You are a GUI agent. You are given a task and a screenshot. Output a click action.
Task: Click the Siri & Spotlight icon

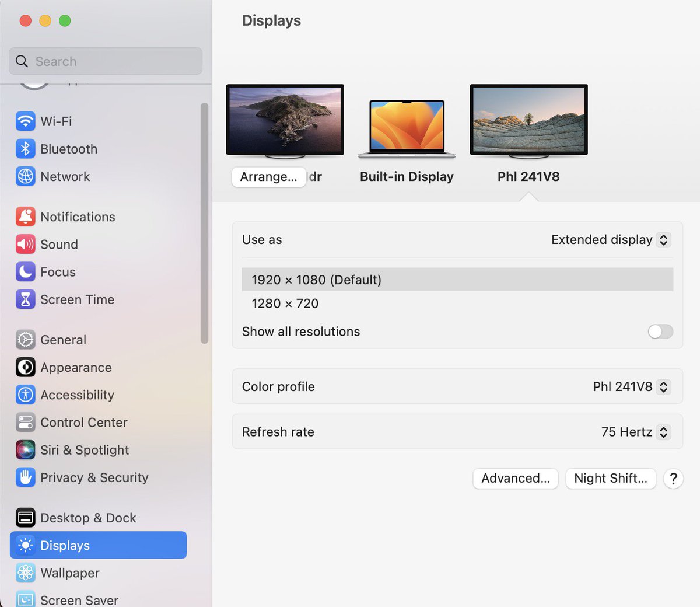coord(25,450)
